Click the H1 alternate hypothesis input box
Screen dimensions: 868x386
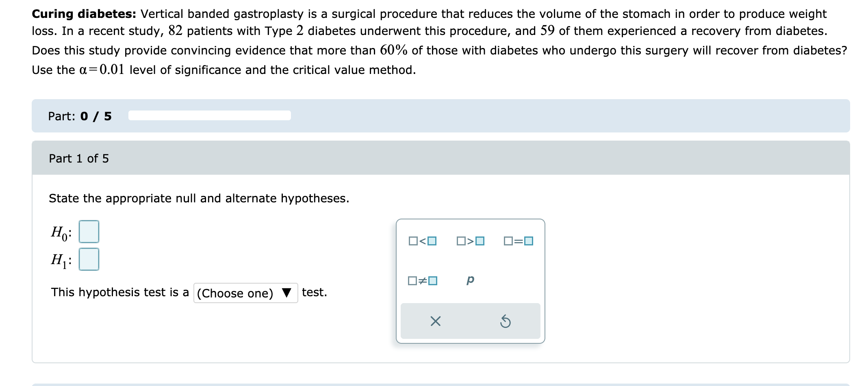pos(89,259)
